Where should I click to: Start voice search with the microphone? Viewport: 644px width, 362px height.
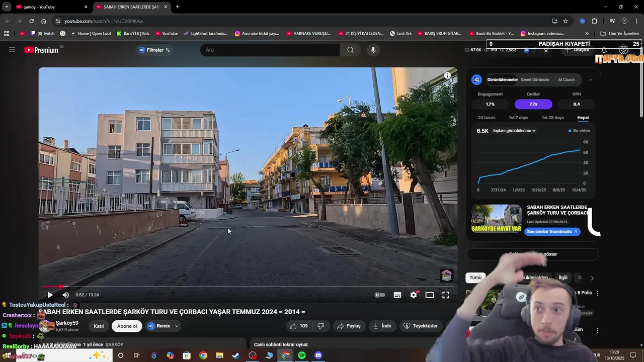coord(373,50)
